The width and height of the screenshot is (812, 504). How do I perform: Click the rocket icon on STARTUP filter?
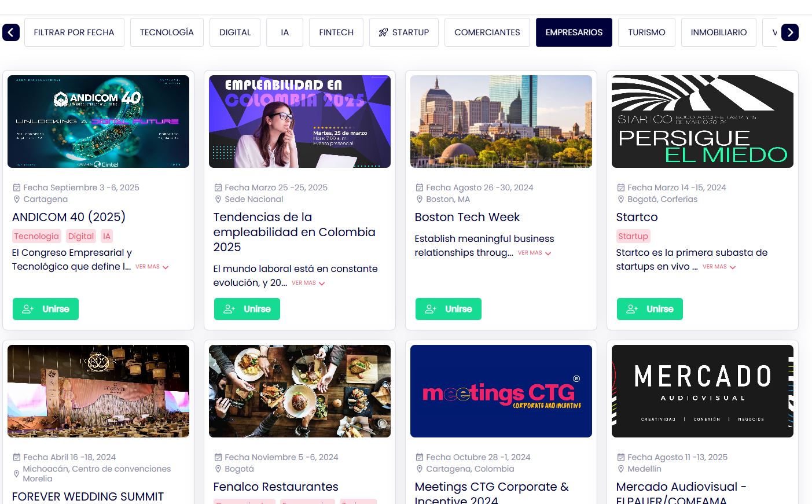coord(383,32)
